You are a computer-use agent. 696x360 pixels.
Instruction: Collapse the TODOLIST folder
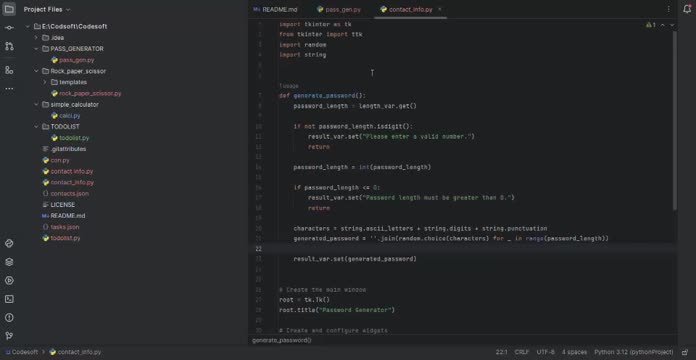pos(36,127)
